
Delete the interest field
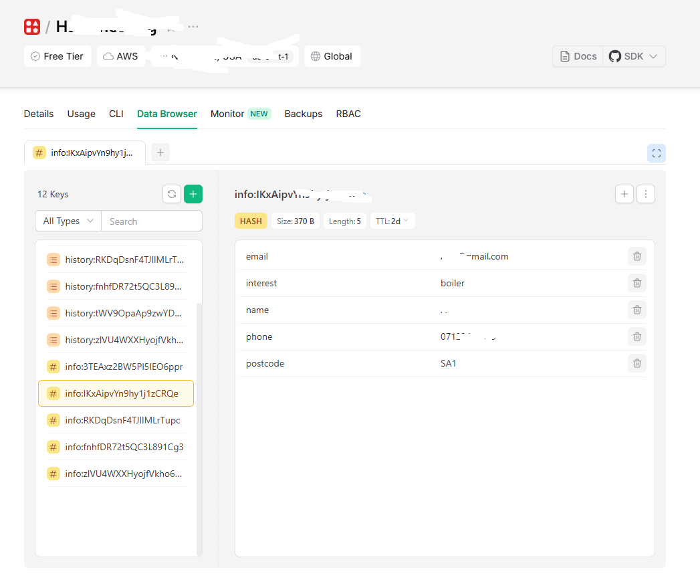tap(637, 283)
